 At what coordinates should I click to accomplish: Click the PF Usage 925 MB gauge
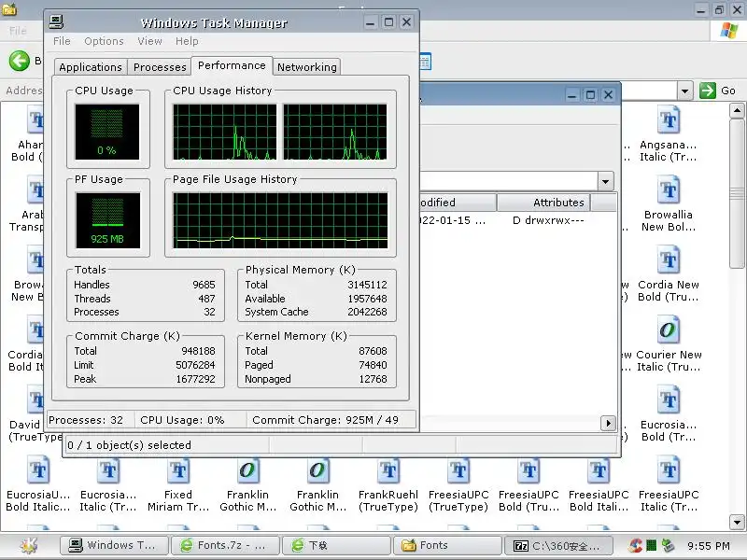[x=107, y=220]
